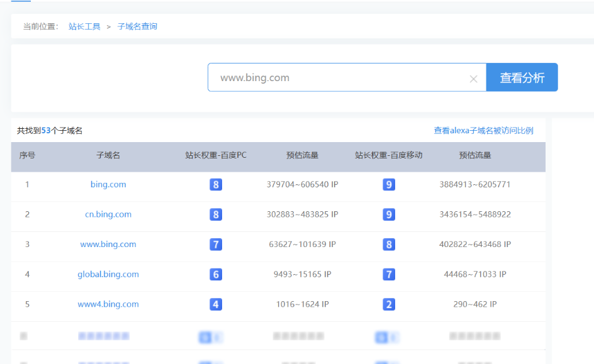The width and height of the screenshot is (594, 364).
Task: Open the www.bing.com subdomain link in table
Action: pyautogui.click(x=108, y=244)
